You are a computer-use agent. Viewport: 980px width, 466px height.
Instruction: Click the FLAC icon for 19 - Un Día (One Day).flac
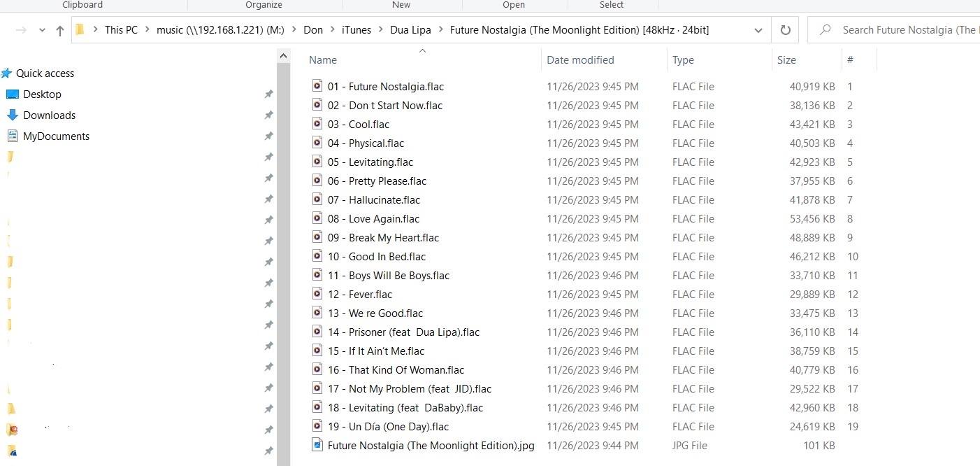(x=317, y=426)
